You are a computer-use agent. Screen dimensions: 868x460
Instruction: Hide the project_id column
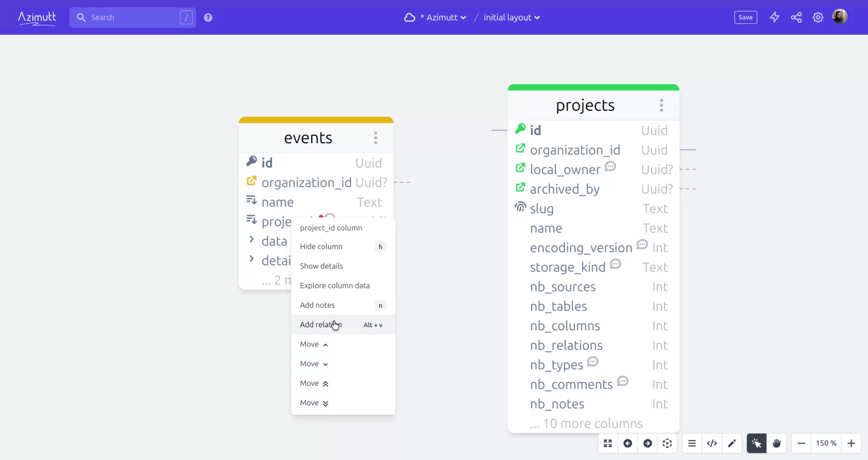click(321, 247)
